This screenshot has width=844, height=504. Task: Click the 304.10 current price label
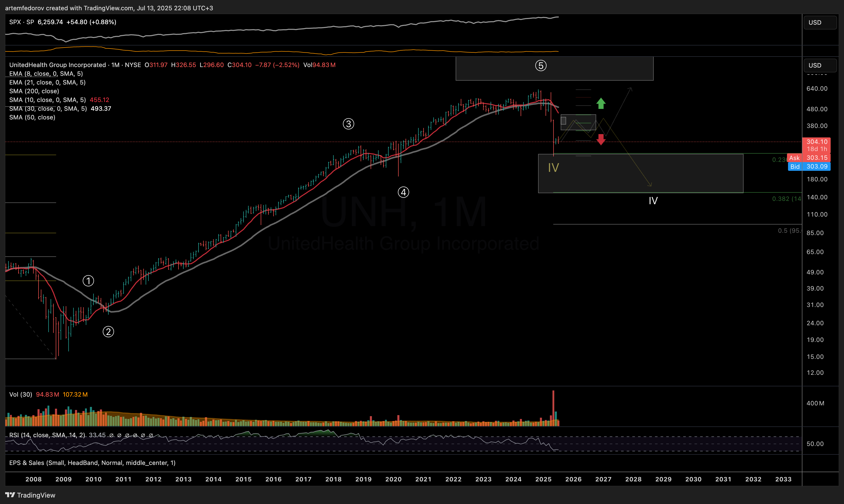coord(817,142)
